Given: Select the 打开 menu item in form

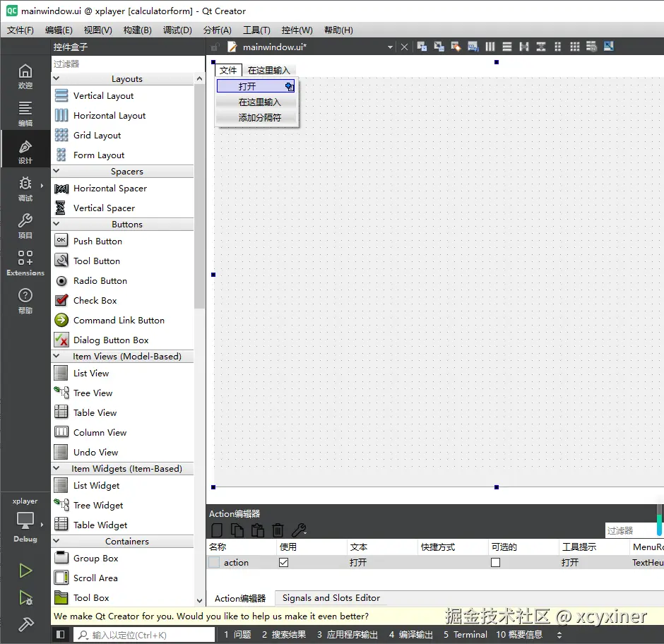Looking at the screenshot, I should coord(255,86).
